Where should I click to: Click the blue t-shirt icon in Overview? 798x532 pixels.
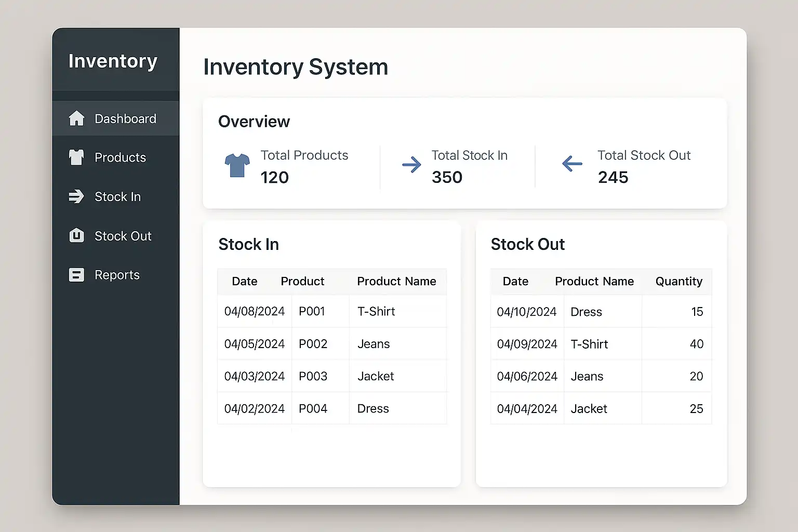click(237, 166)
